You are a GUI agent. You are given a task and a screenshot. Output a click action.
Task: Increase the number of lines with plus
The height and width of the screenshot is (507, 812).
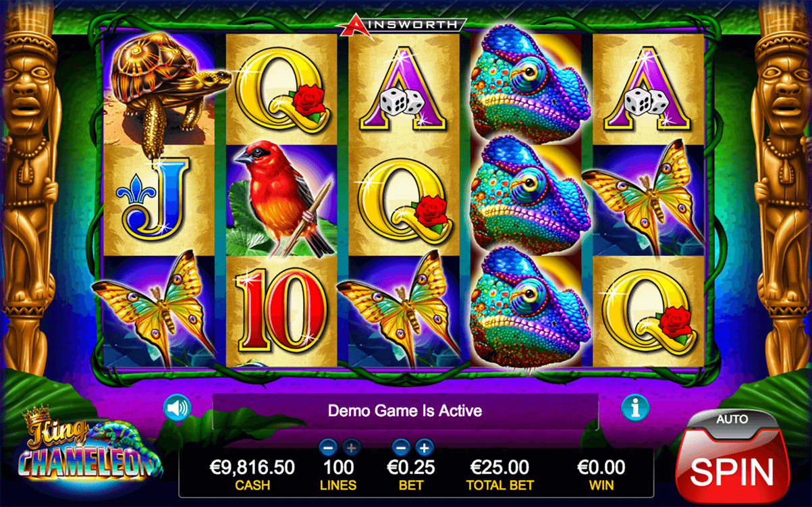(351, 446)
